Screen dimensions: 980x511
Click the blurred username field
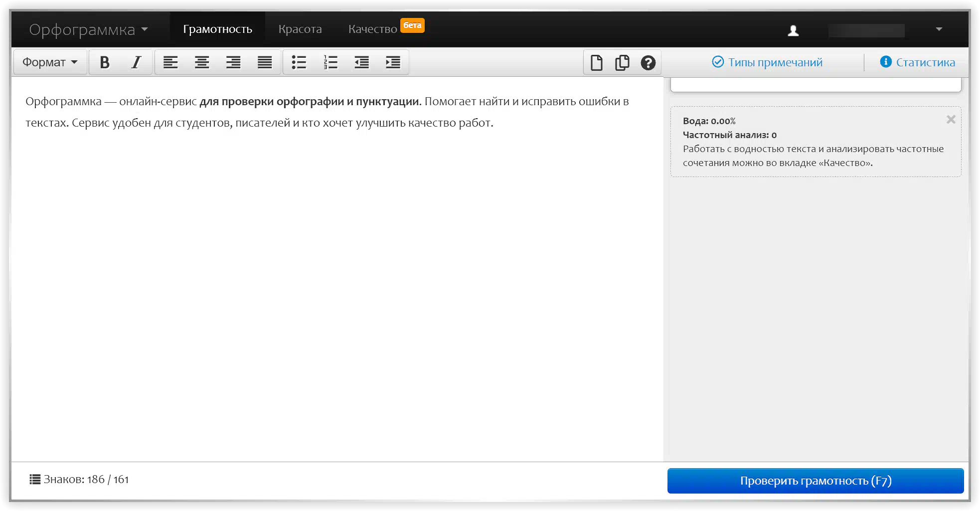866,30
